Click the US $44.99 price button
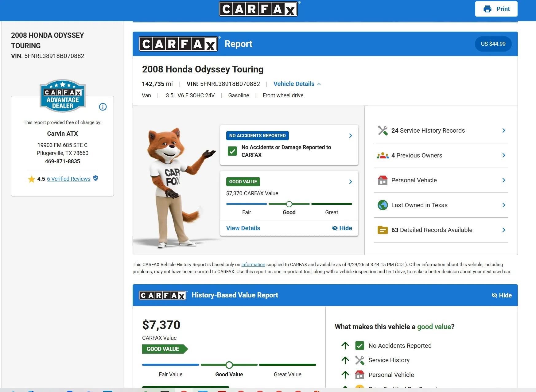This screenshot has height=392, width=536. click(493, 44)
